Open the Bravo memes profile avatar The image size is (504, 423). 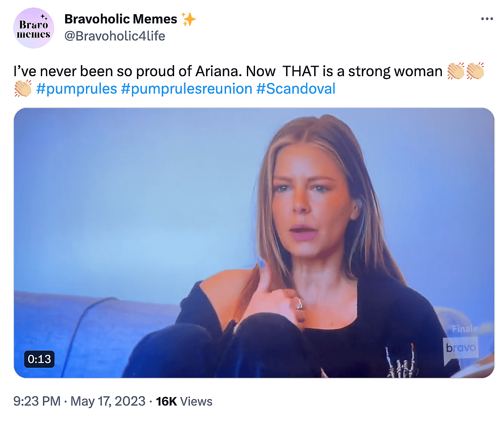(34, 28)
